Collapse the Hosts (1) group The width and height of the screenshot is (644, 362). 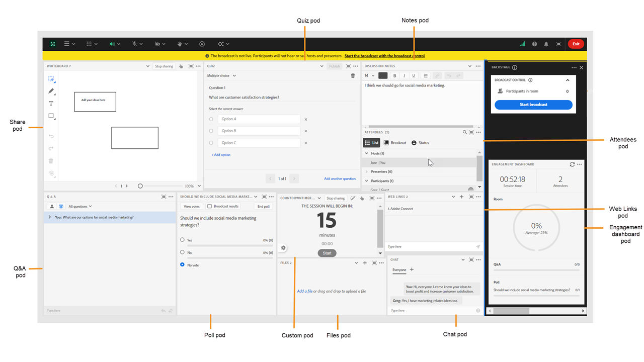[366, 153]
